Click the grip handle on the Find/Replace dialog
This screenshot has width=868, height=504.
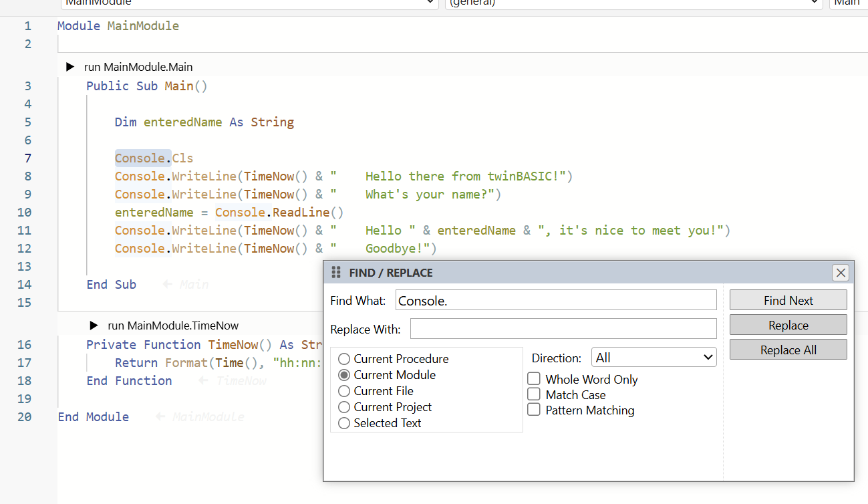tap(335, 272)
